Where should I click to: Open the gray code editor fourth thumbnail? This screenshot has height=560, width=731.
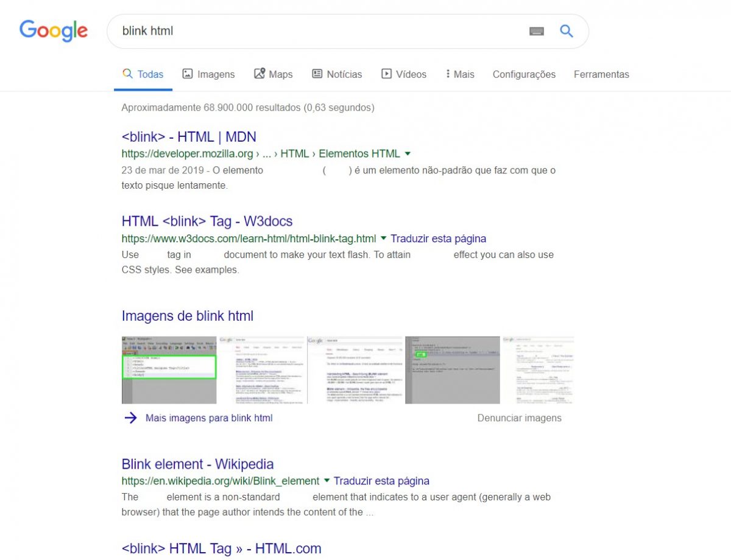coord(453,369)
